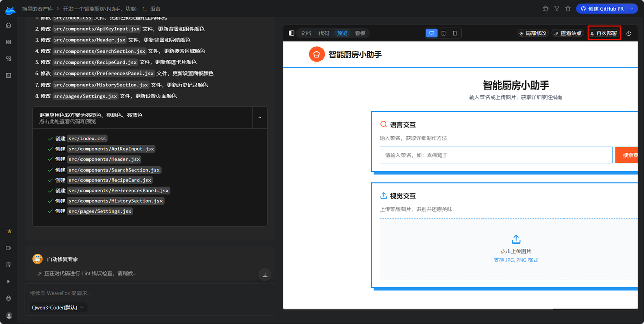Switch to the 看板 tab

[x=360, y=33]
